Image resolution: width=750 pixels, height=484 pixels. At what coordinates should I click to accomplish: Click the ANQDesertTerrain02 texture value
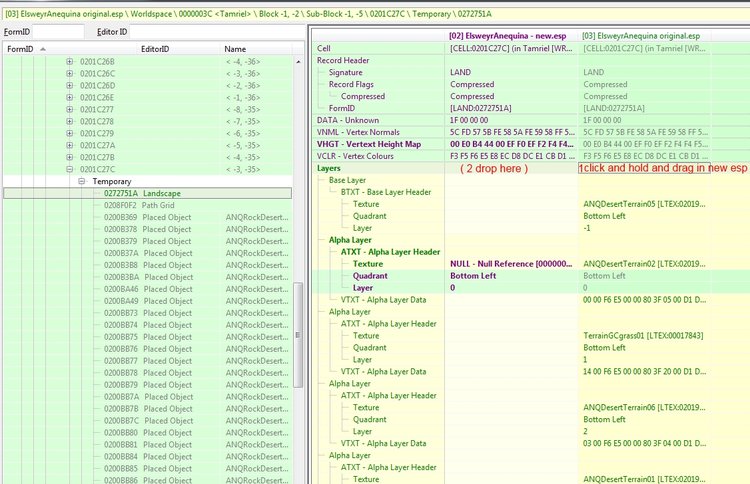[x=644, y=264]
